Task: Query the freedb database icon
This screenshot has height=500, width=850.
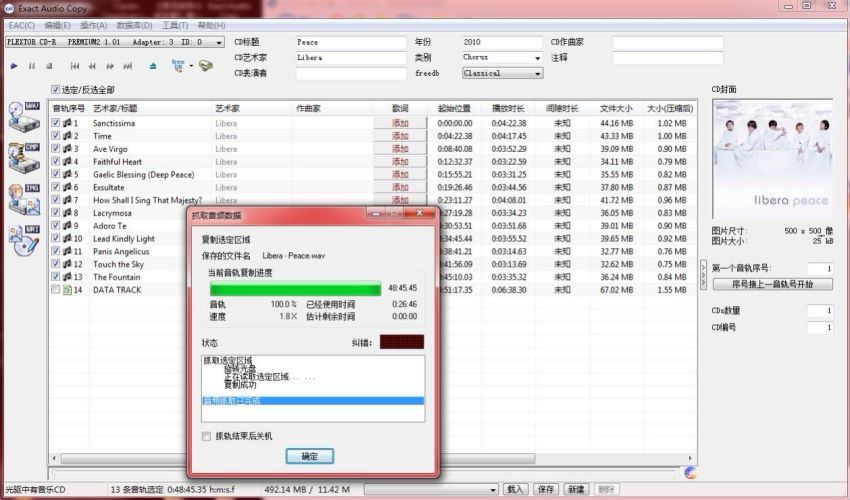Action: [x=178, y=66]
